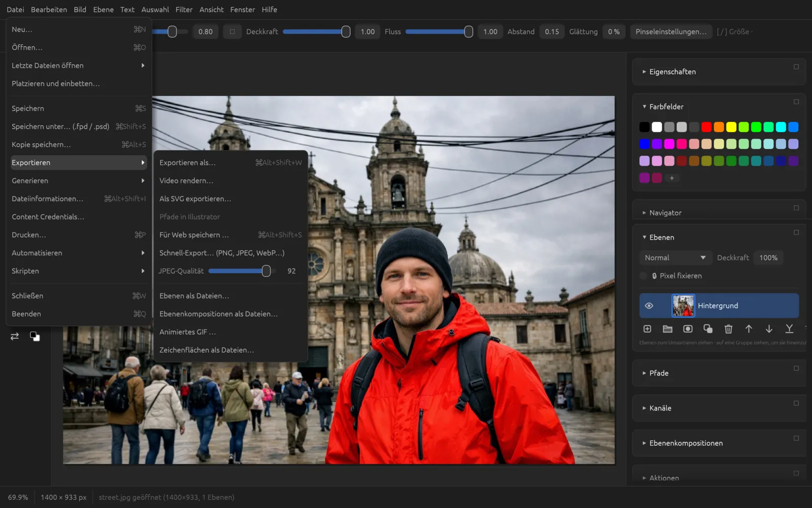Viewport: 812px width, 508px height.
Task: Choose 'Exportieren als…' from the submenu
Action: tap(230, 163)
